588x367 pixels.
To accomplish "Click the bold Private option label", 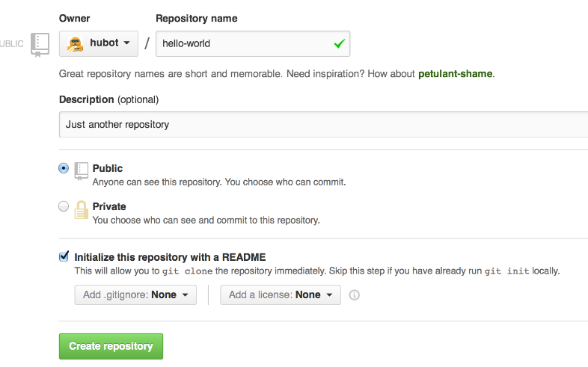I will pos(109,207).
